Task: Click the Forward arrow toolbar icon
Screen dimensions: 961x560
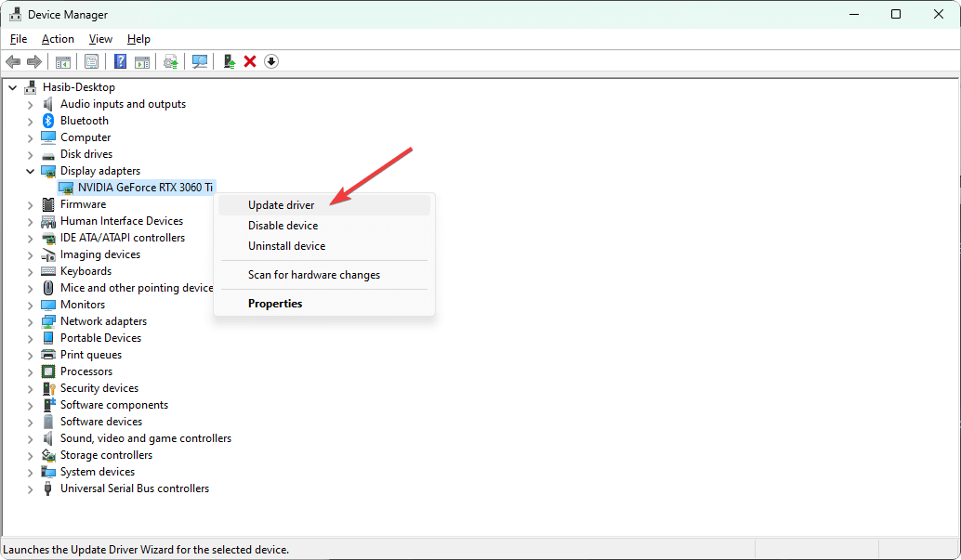Action: tap(34, 61)
